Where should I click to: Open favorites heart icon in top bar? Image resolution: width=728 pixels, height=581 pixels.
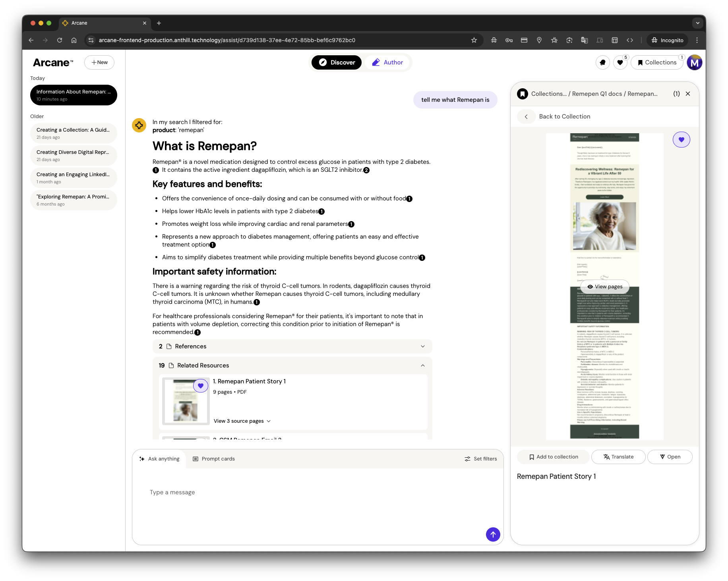[620, 62]
